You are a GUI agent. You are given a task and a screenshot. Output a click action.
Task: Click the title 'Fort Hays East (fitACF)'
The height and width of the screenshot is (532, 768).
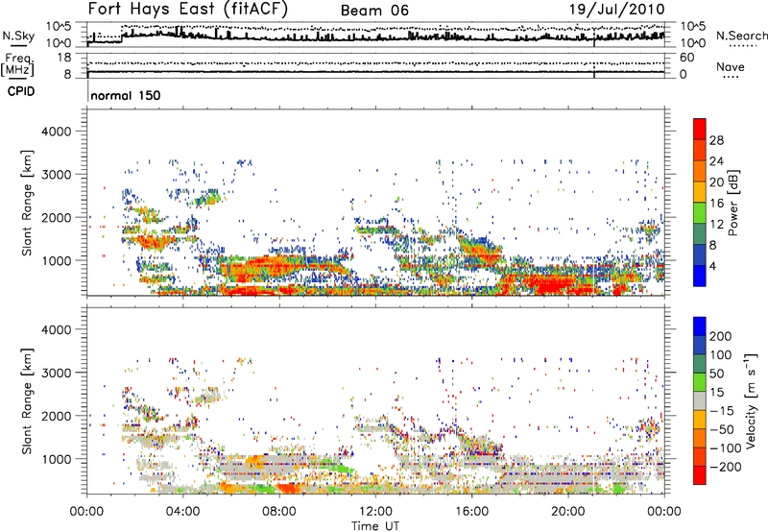(188, 9)
